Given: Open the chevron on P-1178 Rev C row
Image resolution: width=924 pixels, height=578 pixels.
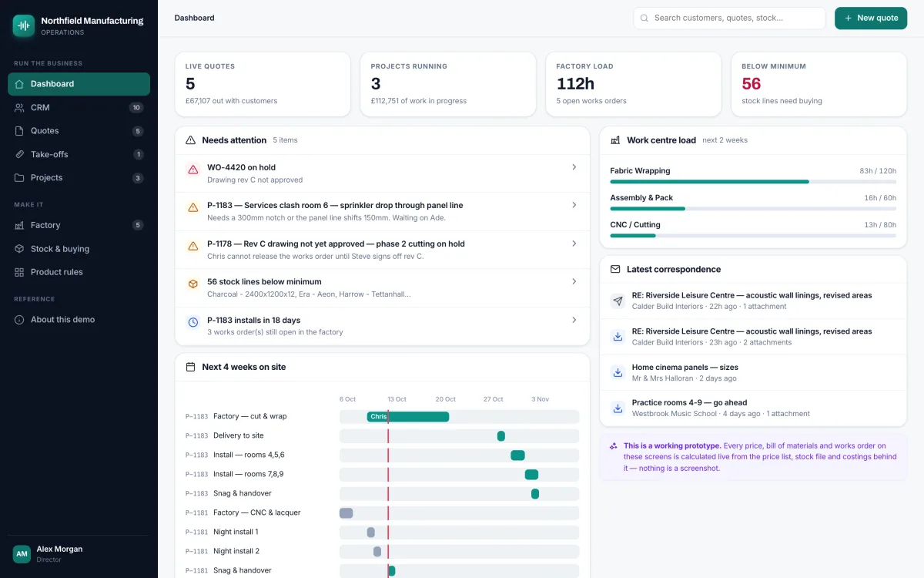Looking at the screenshot, I should click(x=574, y=244).
